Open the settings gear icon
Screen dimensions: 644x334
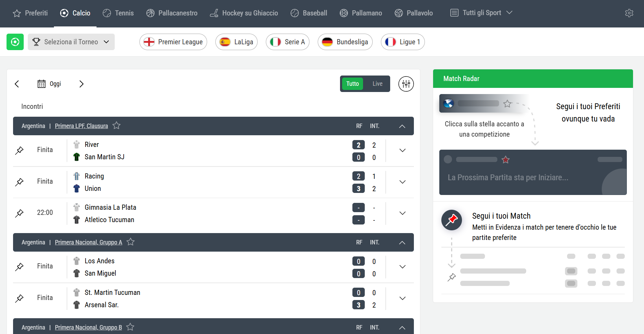(629, 13)
